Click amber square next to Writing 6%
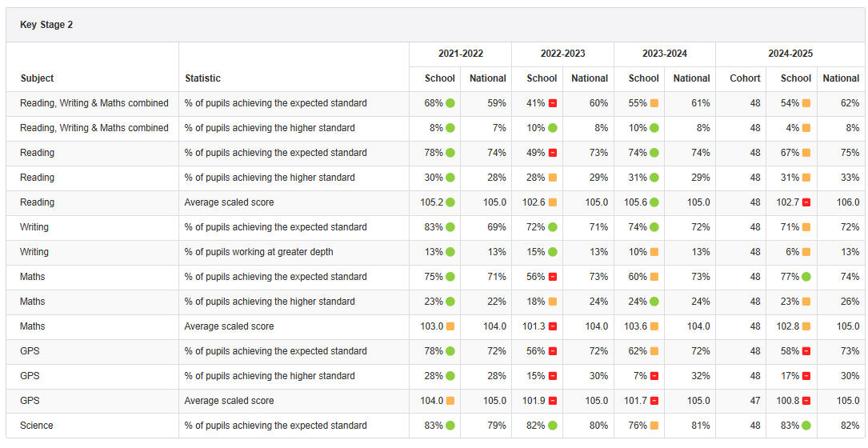The image size is (868, 448). [x=806, y=252]
